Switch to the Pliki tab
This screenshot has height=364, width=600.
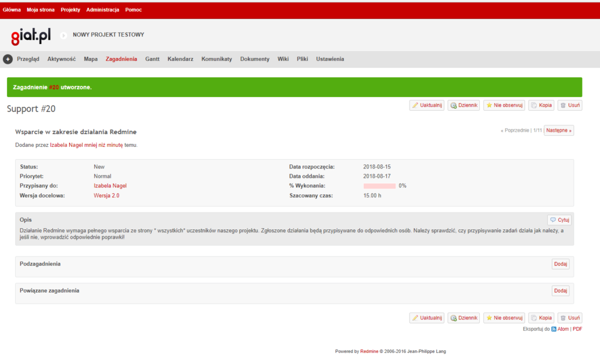302,59
